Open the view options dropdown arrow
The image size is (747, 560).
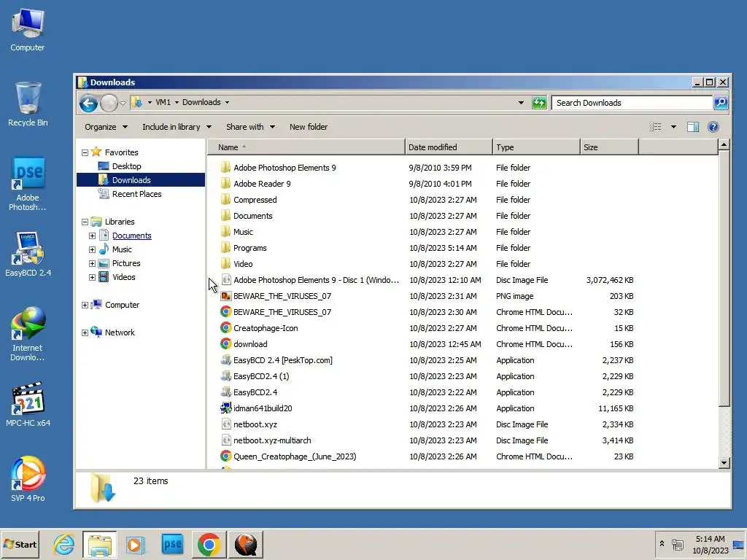[x=673, y=127]
